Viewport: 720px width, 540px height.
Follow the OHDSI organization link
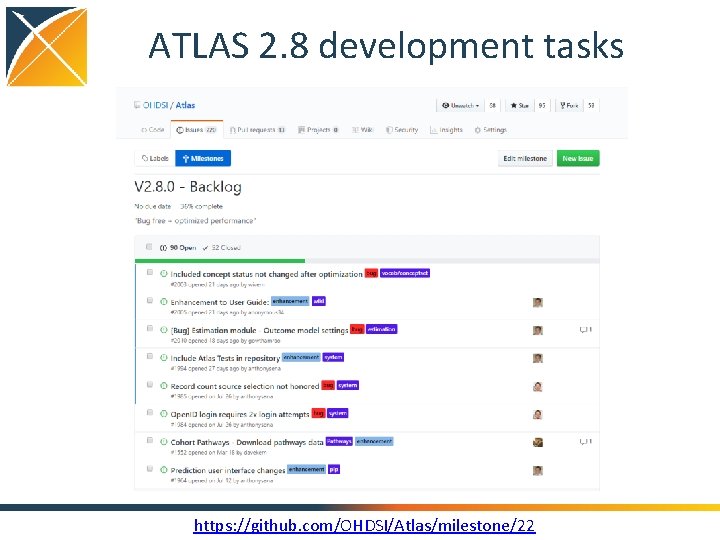coord(155,105)
